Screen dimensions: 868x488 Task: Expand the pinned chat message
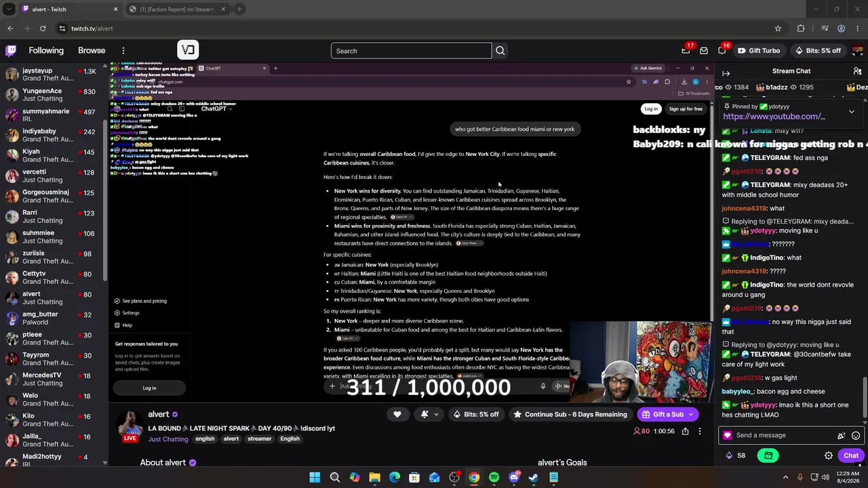(852, 112)
